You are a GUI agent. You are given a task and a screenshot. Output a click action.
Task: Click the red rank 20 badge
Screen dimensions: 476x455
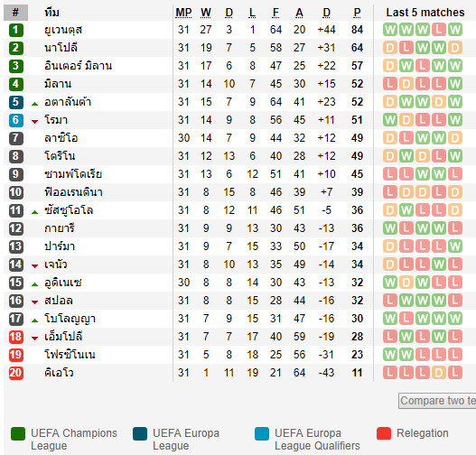tap(15, 373)
